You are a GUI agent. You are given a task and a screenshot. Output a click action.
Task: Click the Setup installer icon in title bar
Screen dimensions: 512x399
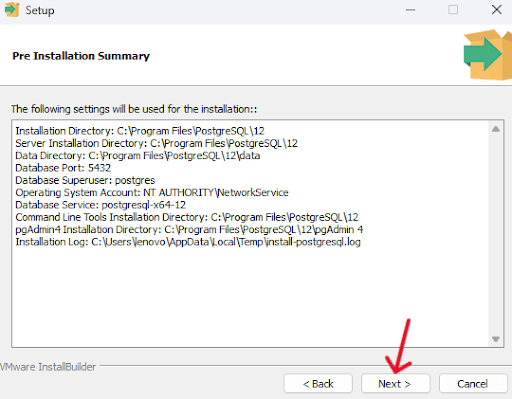(12, 9)
